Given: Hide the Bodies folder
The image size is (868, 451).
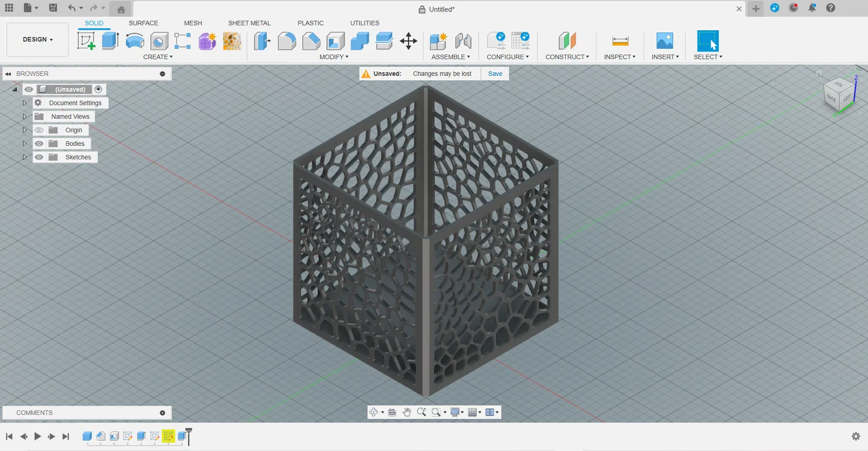Looking at the screenshot, I should [x=39, y=144].
